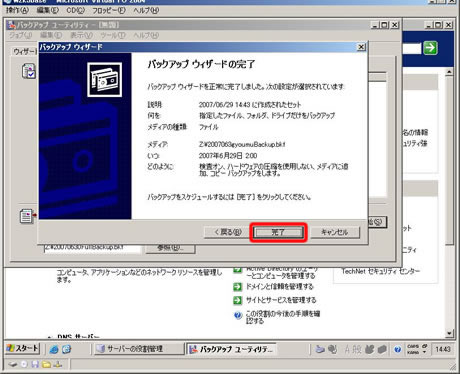Click the green arrow go icon

point(430,48)
